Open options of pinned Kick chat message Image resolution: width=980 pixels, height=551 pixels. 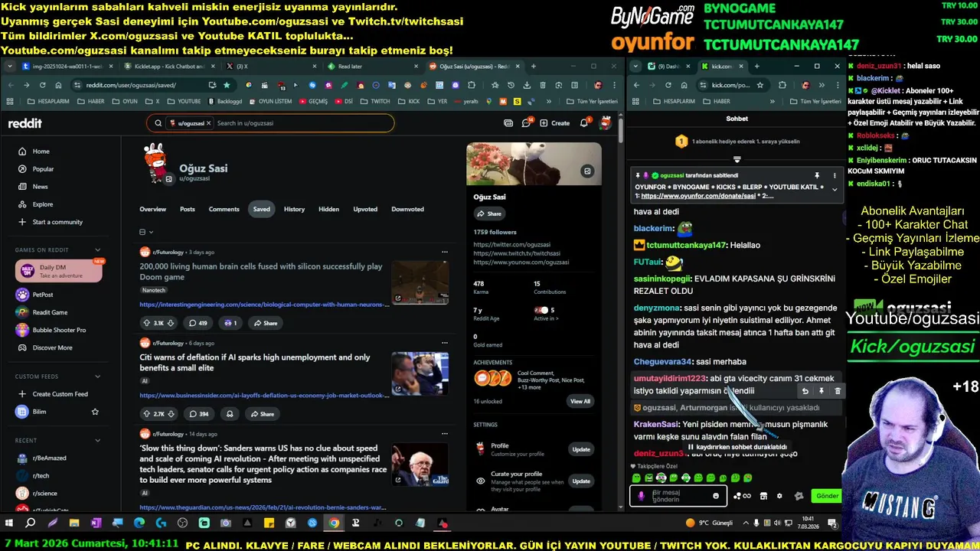[835, 175]
